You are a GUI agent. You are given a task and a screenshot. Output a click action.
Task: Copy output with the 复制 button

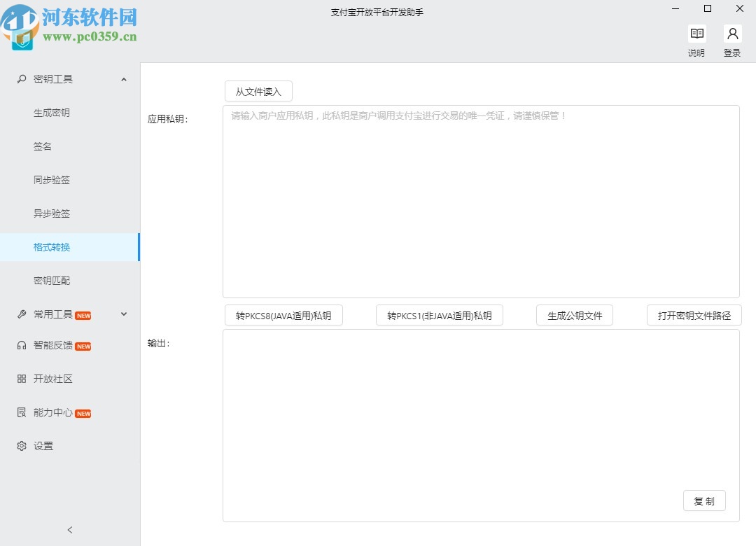[x=704, y=500]
